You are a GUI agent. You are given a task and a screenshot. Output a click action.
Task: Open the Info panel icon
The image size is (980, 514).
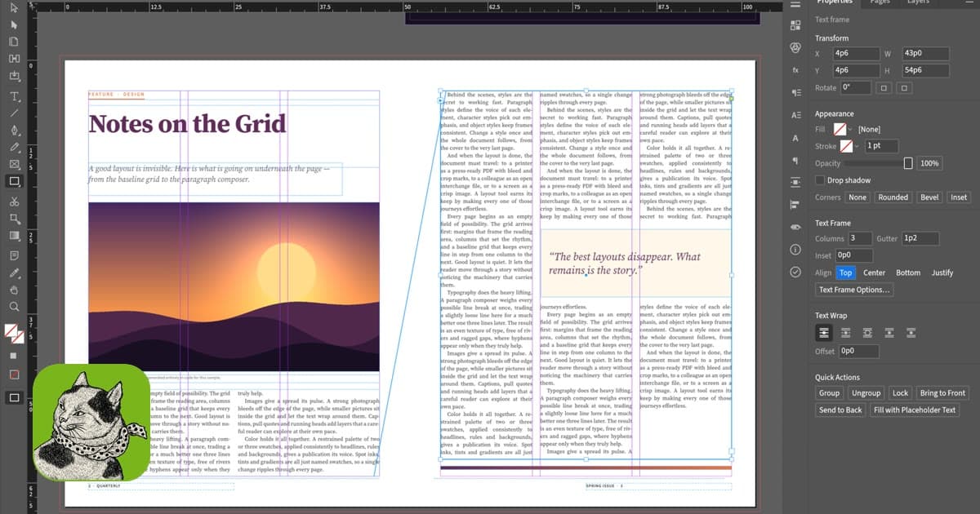coord(796,249)
